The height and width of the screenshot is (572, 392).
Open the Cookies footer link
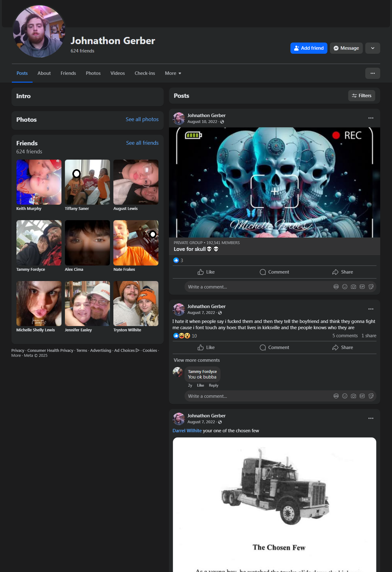pos(150,350)
